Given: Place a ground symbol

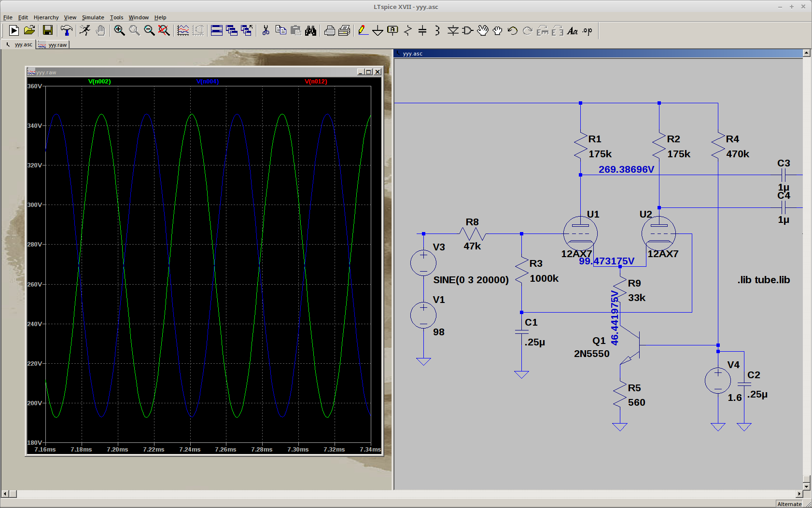Looking at the screenshot, I should [378, 30].
